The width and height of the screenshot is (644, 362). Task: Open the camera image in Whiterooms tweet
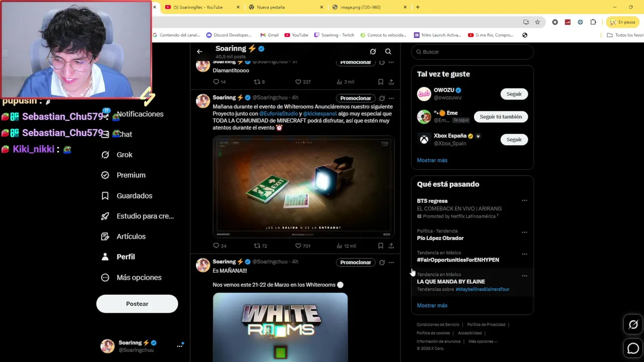303,187
